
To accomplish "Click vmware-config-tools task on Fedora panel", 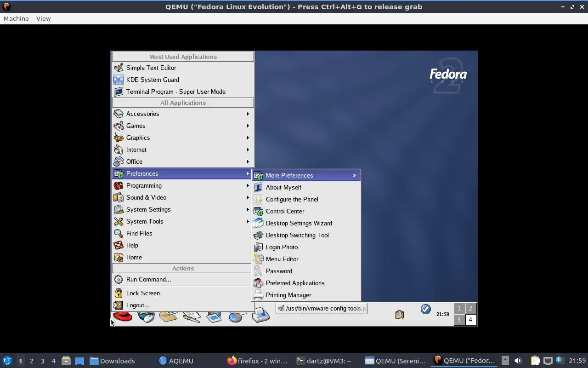I will click(321, 308).
